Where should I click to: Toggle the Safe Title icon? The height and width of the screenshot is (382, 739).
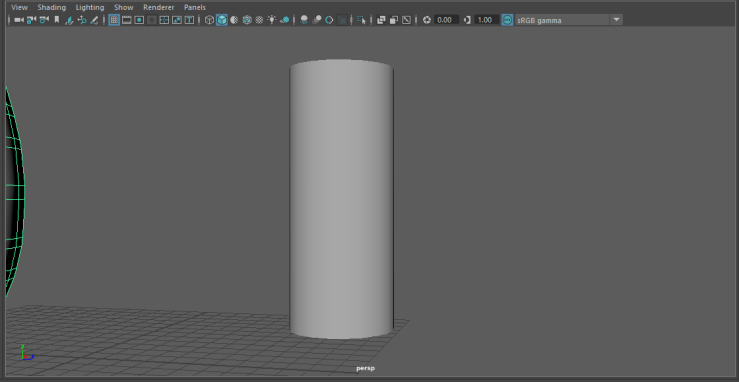pos(189,20)
